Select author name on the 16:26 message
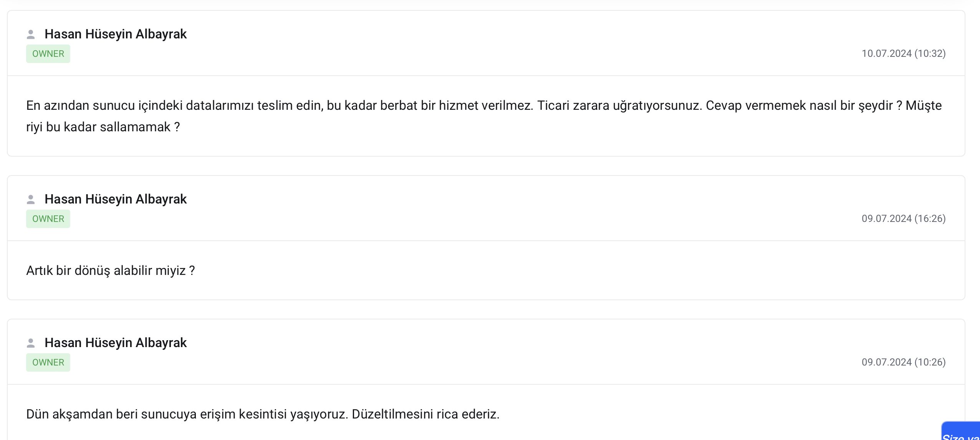 pyautogui.click(x=116, y=199)
